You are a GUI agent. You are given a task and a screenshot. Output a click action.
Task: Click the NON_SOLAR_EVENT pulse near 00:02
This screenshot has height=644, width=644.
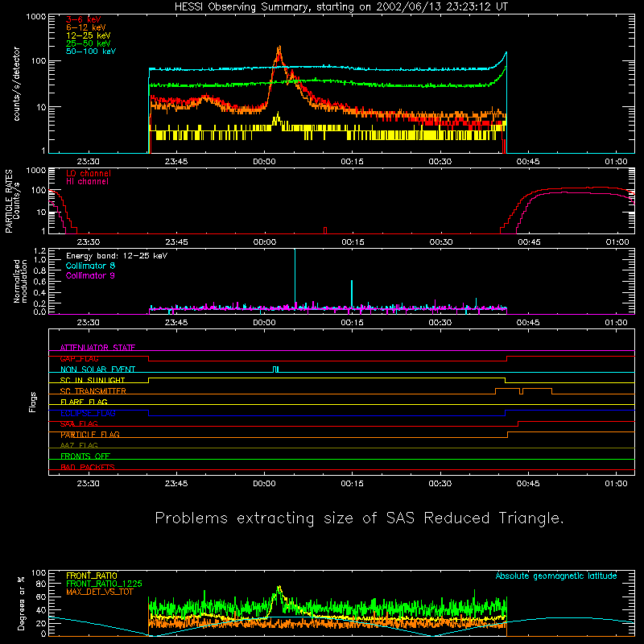[275, 369]
